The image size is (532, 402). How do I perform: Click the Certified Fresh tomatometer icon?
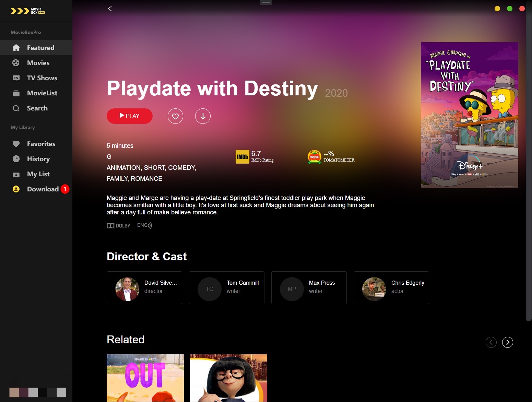click(315, 157)
